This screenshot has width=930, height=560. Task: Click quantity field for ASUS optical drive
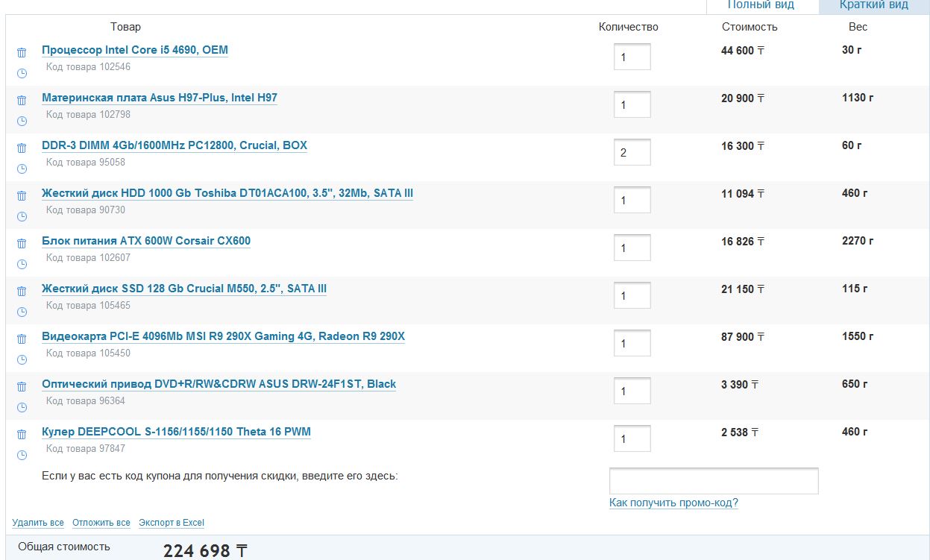[632, 391]
